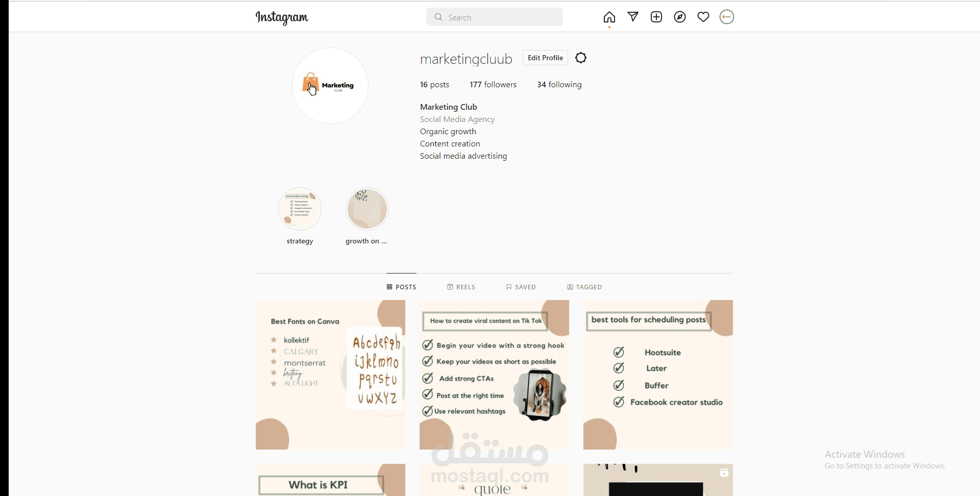Screen dimensions: 980x496
Task: Open the strategy story highlight
Action: [x=300, y=209]
